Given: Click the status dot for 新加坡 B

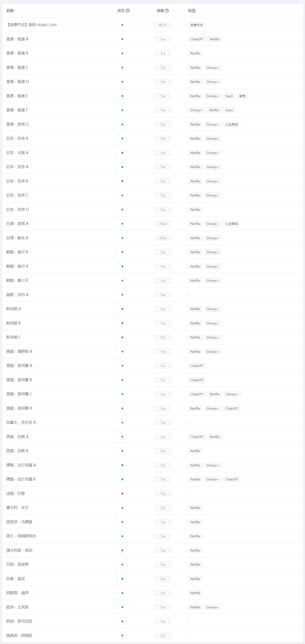Looking at the screenshot, I should [122, 323].
